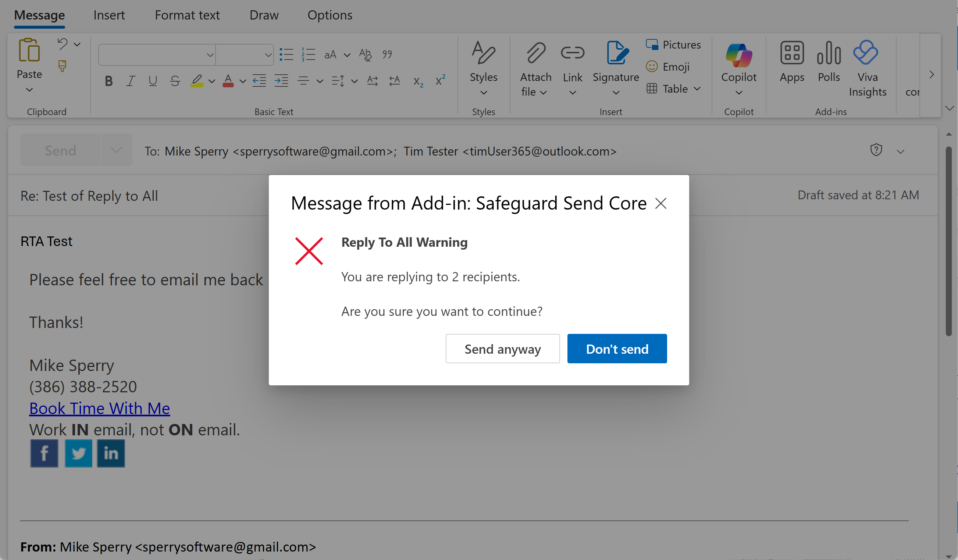Open the Format text tab
The width and height of the screenshot is (958, 560).
pos(187,15)
